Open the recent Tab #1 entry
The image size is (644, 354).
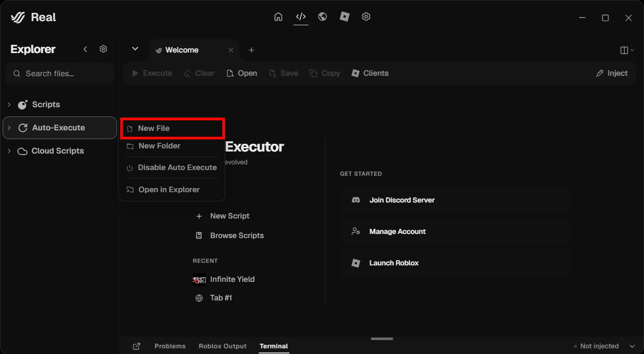[x=213, y=298]
